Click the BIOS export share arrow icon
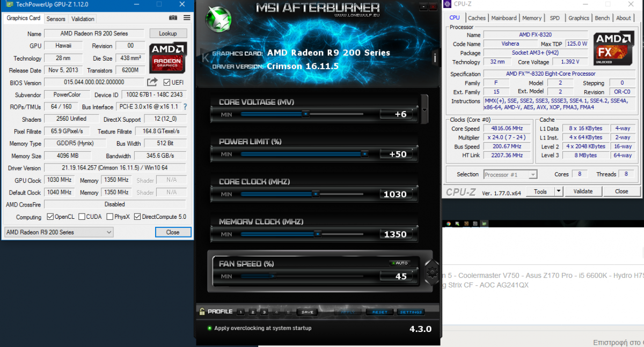 point(152,82)
